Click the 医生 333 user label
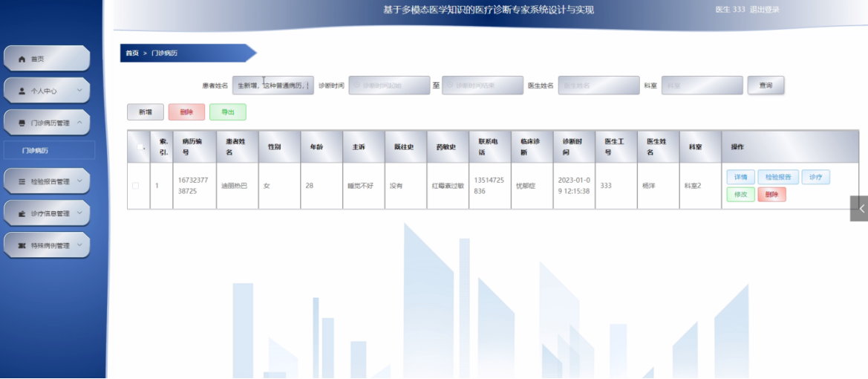Viewport: 868px width, 379px height. pos(730,10)
